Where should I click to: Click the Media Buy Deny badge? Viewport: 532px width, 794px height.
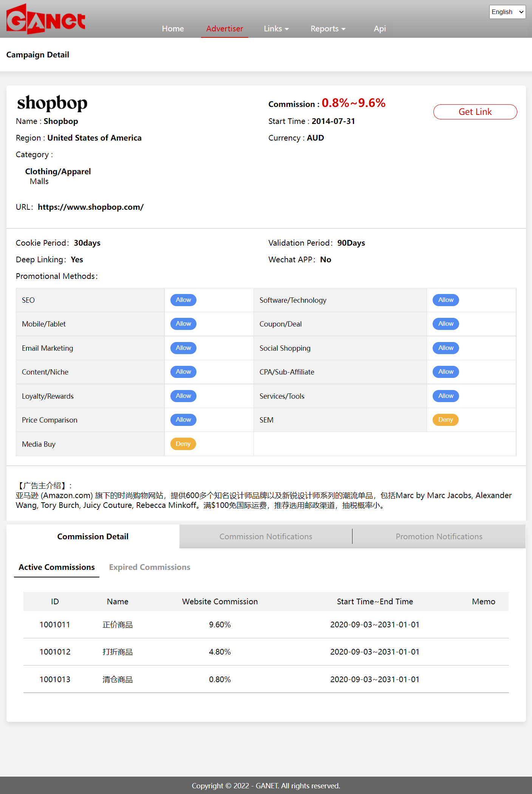pyautogui.click(x=183, y=444)
